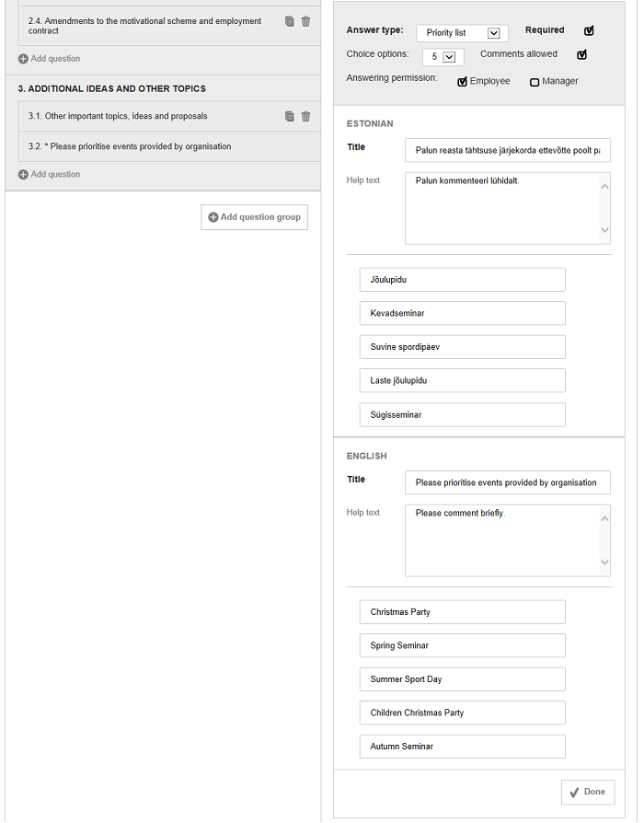The height and width of the screenshot is (823, 644).
Task: Edit the Jõulupidu option field
Action: 462,280
